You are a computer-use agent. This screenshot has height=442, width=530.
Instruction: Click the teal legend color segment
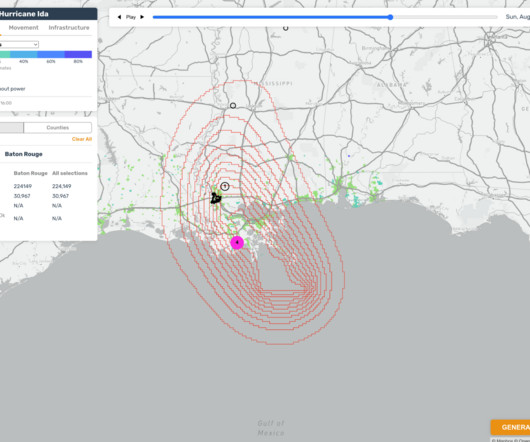point(5,54)
